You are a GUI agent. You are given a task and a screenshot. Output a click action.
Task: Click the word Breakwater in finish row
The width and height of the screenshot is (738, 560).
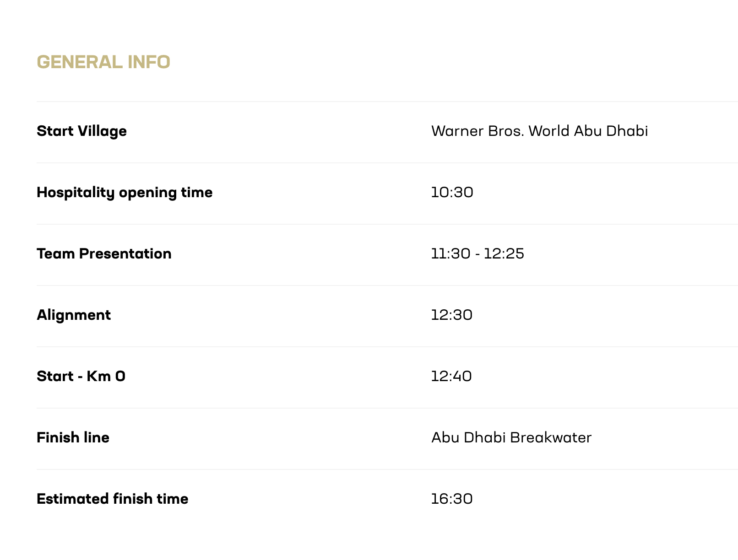(x=551, y=437)
